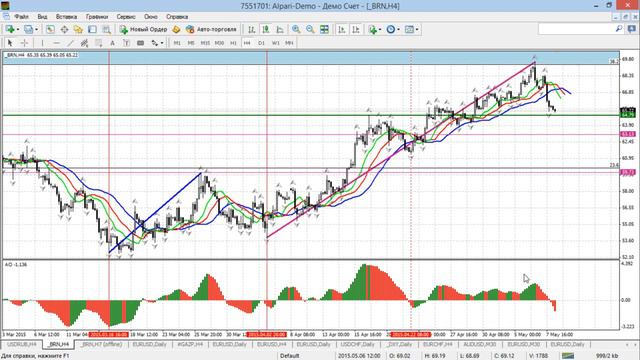Screen dimensions: 640x360
Task: Select the Fibonacci retracement tool
Action: click(98, 43)
